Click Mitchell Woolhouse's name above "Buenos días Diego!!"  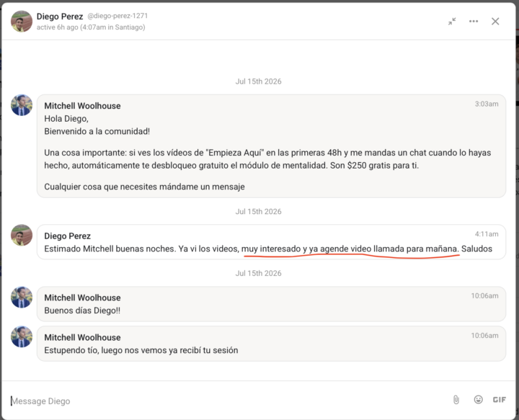82,298
